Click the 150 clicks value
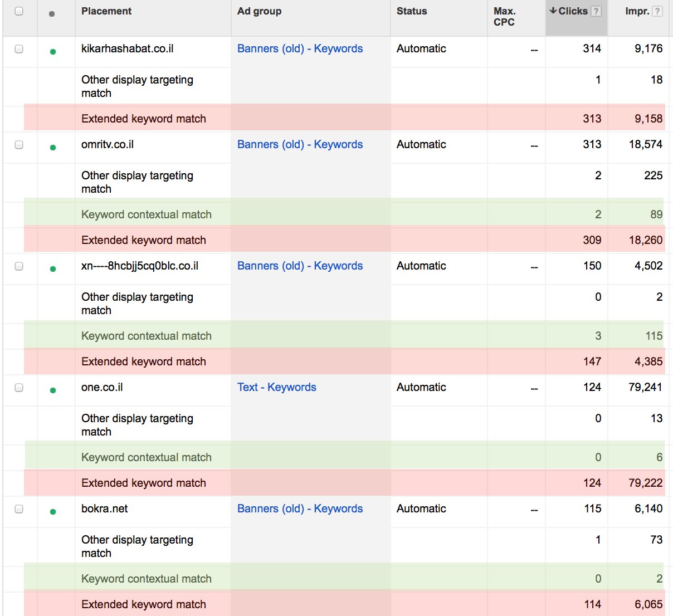The image size is (673, 616). (x=592, y=266)
